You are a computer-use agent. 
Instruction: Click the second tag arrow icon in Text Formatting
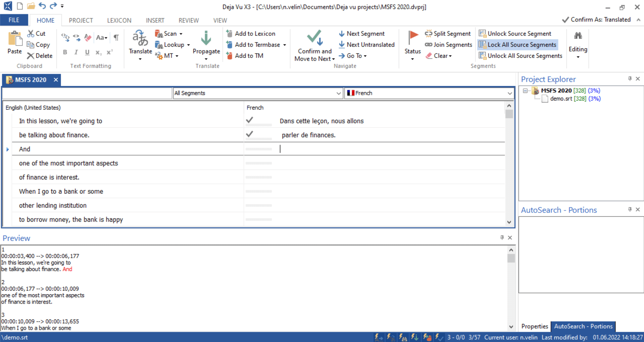pos(77,38)
